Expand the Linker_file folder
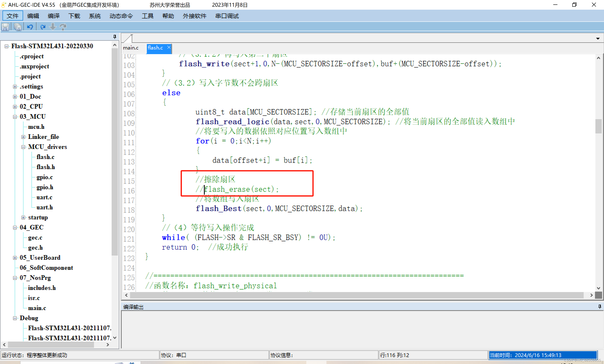Screen dimensions: 604x364 coord(23,137)
